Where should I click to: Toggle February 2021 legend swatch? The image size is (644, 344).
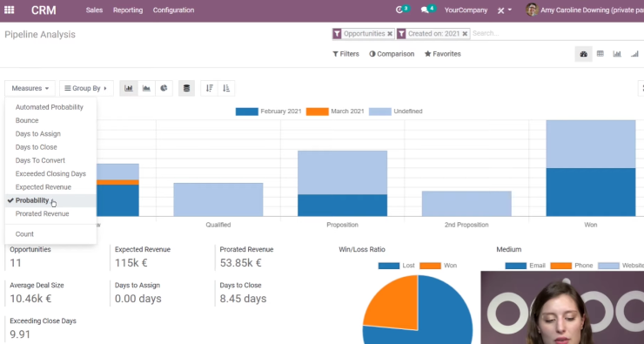pos(246,111)
